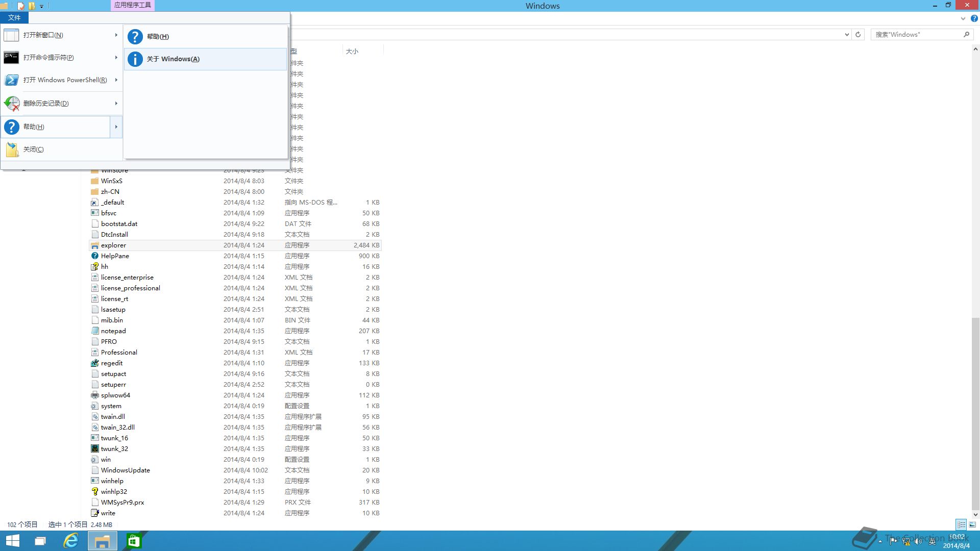Click the license_enterprise XML icon

click(x=94, y=278)
